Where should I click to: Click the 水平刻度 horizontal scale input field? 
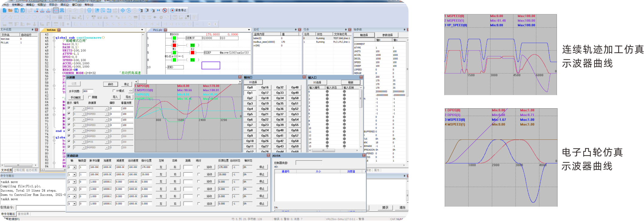pos(88,91)
